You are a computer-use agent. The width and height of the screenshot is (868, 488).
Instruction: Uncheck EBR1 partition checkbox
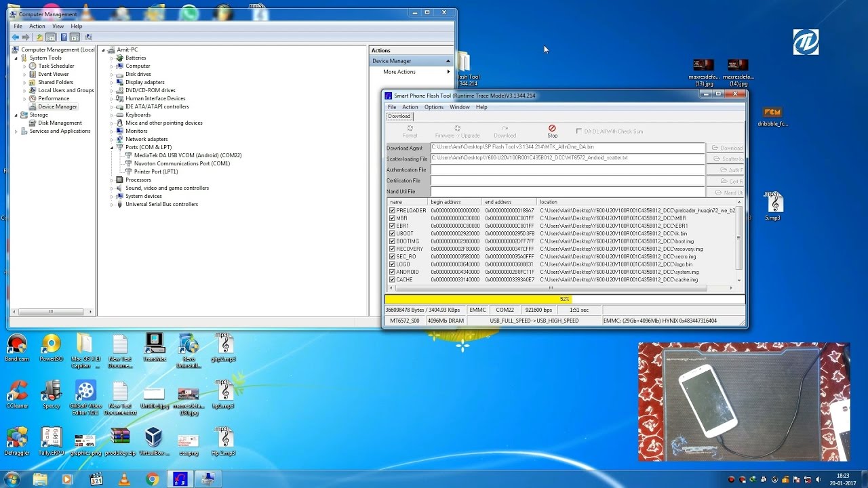tap(392, 226)
